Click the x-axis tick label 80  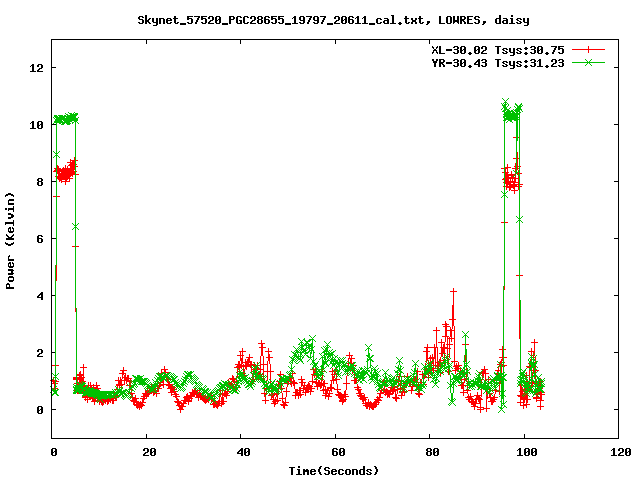[x=433, y=452]
